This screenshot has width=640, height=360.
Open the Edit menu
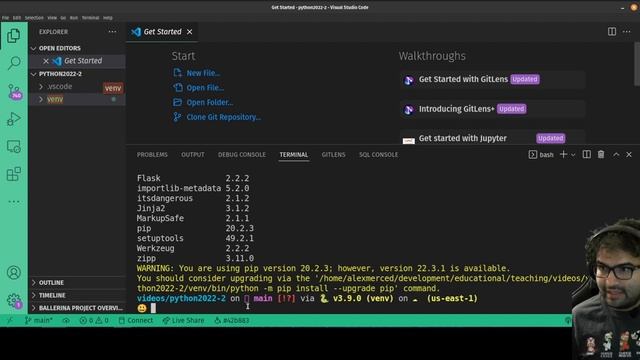point(17,18)
